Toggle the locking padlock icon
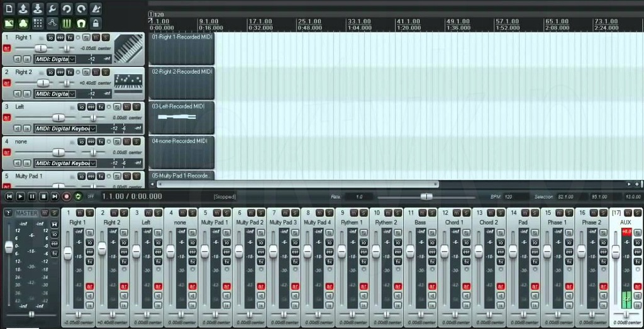Viewport: 644px width, 329px height. [x=96, y=23]
